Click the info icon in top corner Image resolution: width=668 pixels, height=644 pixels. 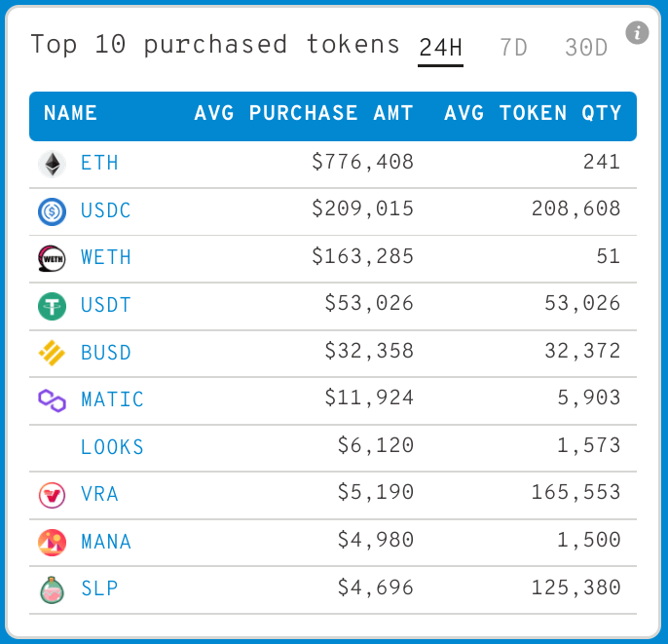tap(637, 33)
